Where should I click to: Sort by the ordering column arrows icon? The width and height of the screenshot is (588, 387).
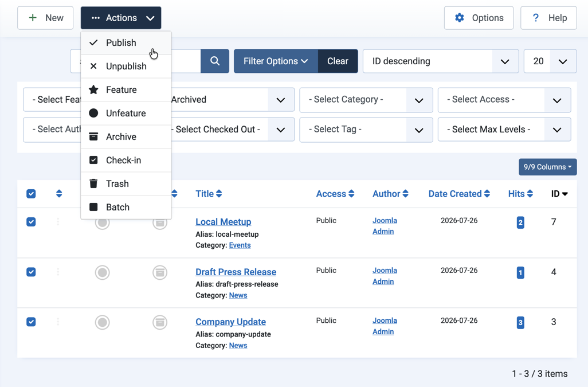point(59,194)
